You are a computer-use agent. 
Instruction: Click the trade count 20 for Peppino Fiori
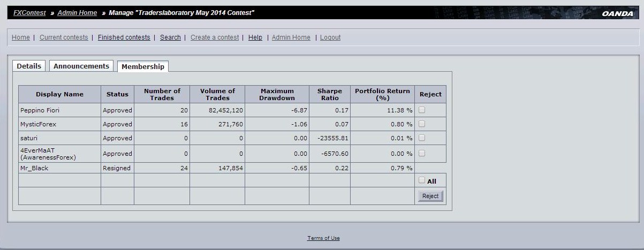tap(184, 110)
